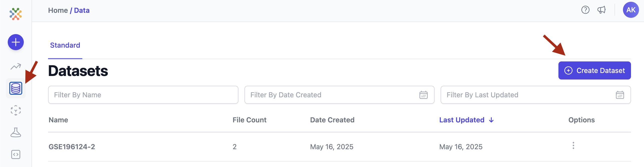
Task: Open the AK user avatar menu
Action: pos(631,10)
